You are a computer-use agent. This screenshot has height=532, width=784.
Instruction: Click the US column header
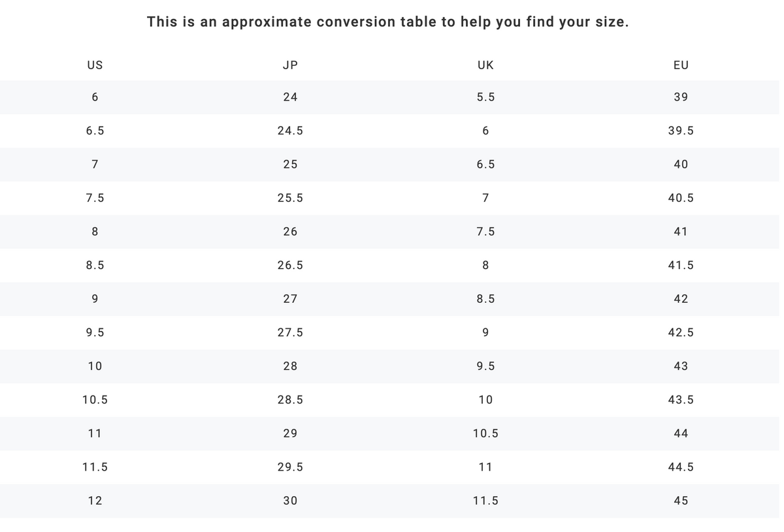tap(95, 65)
